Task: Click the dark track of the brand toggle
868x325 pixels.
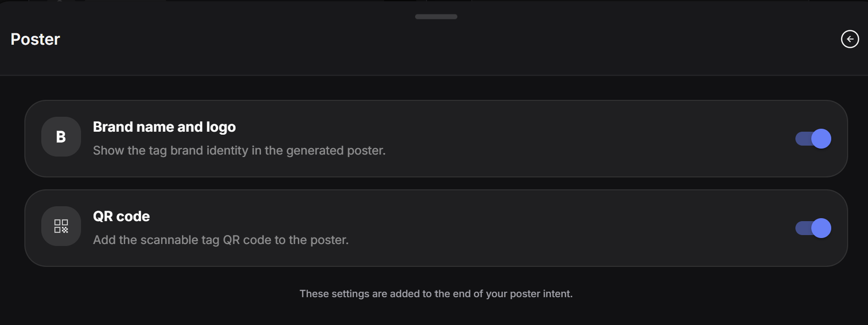Action: [x=802, y=139]
